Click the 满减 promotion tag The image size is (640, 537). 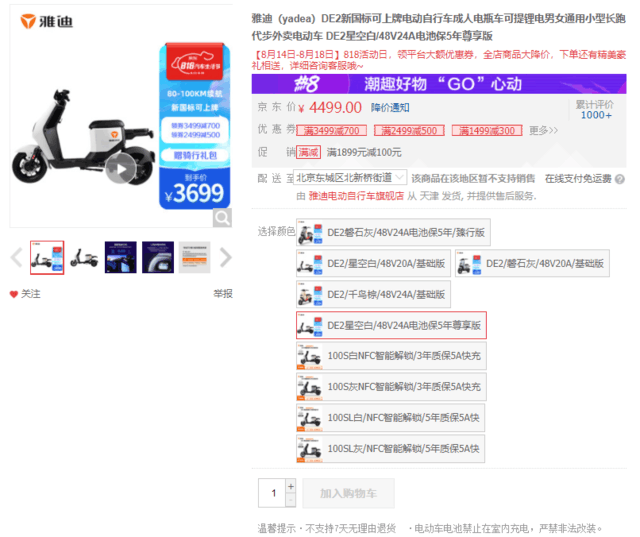[x=309, y=152]
